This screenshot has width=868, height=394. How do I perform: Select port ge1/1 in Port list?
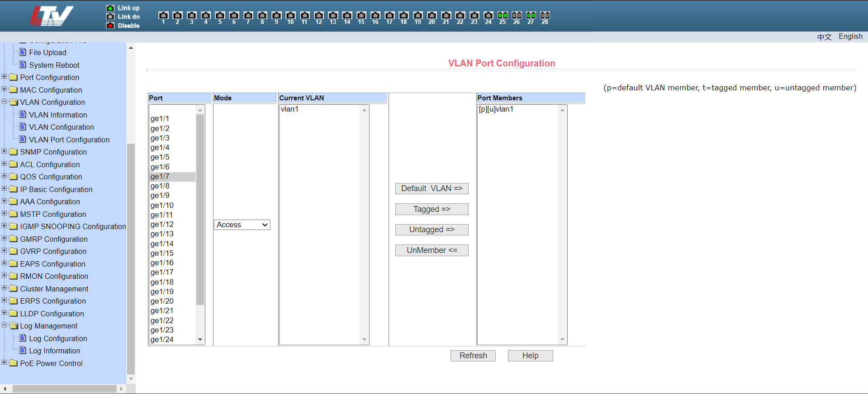coord(172,118)
